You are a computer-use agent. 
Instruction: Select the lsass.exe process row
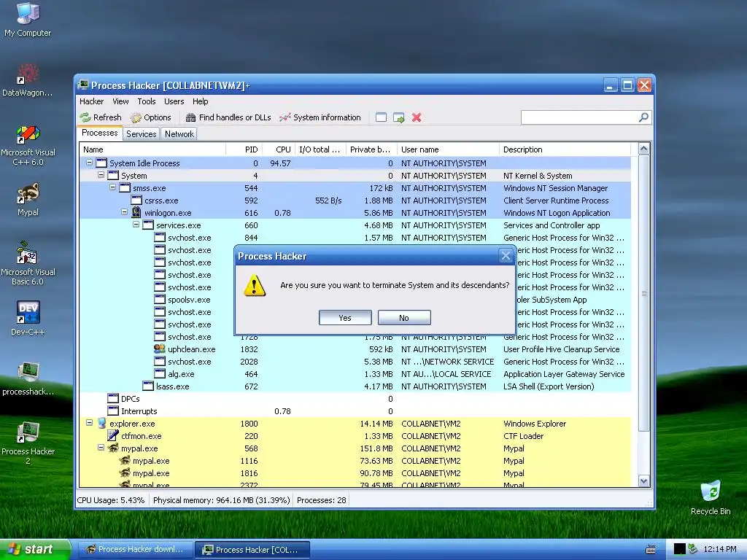(x=355, y=386)
